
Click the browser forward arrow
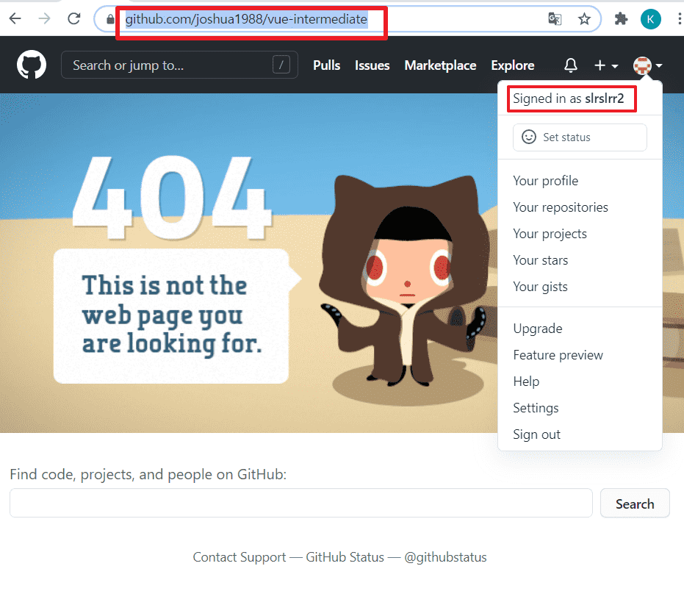pos(44,19)
